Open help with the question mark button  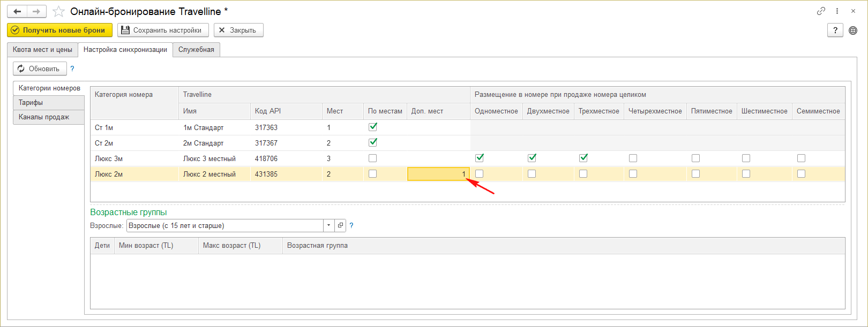coord(835,31)
